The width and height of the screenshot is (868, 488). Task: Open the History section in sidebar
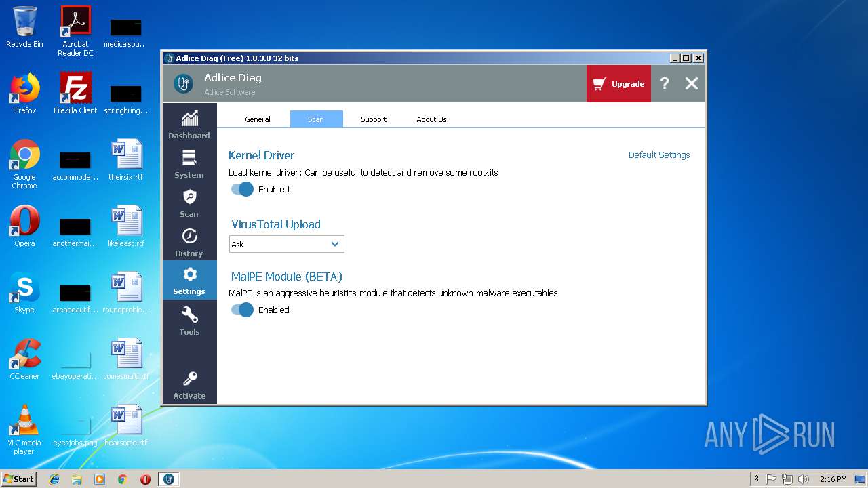pos(189,242)
